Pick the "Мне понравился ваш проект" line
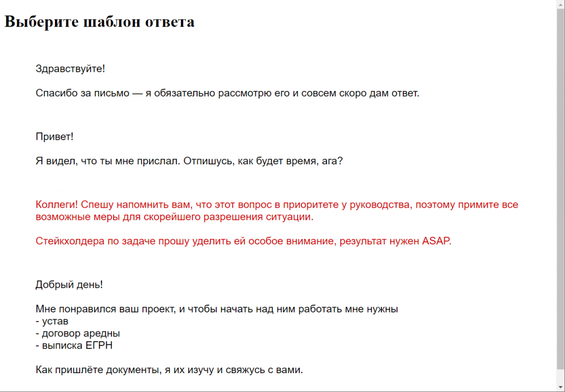The height and width of the screenshot is (392, 565). tap(217, 309)
